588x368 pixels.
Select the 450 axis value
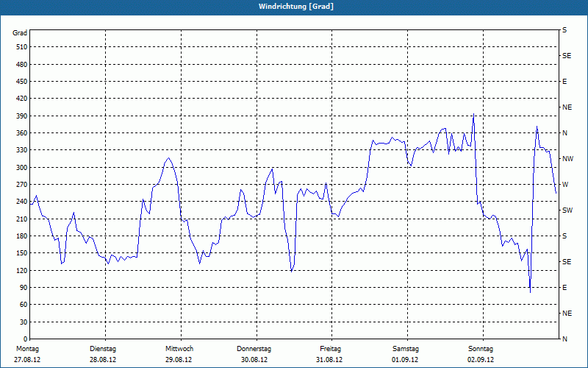tap(22, 82)
